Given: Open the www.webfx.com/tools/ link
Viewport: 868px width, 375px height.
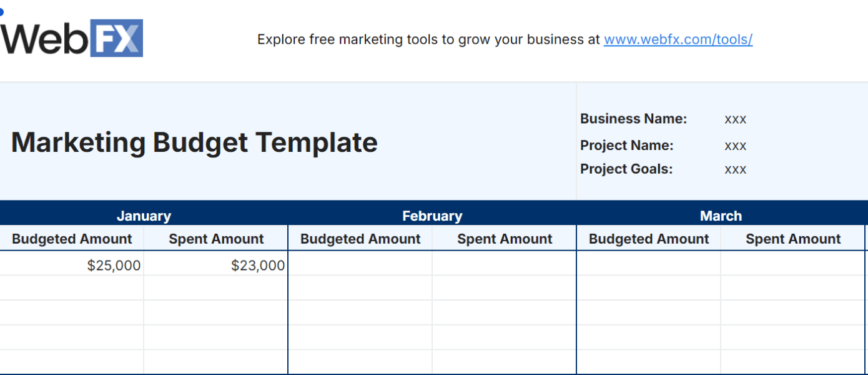Looking at the screenshot, I should click(678, 39).
